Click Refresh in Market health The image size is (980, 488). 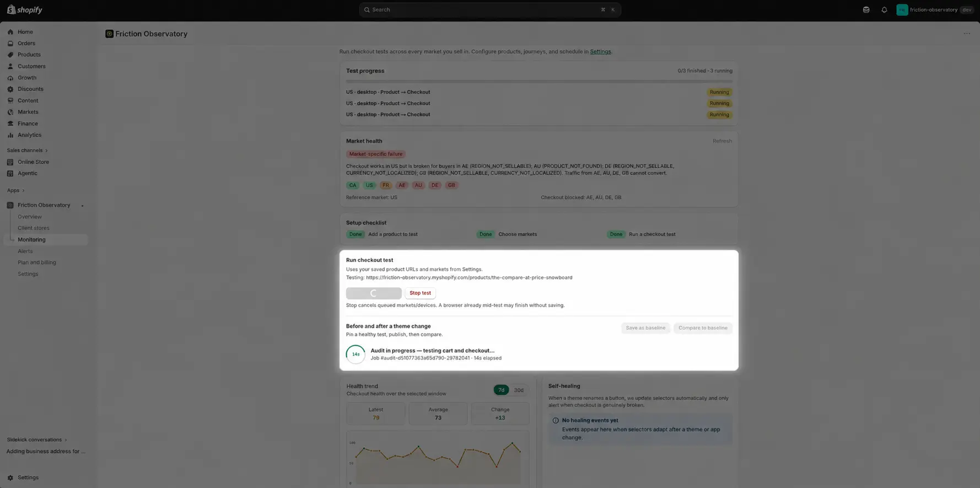tap(722, 141)
